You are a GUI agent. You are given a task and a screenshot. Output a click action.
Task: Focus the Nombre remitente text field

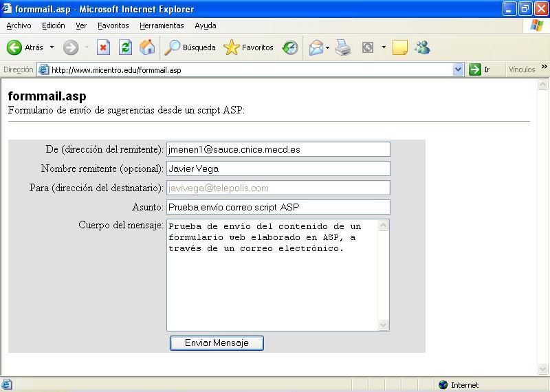[278, 168]
